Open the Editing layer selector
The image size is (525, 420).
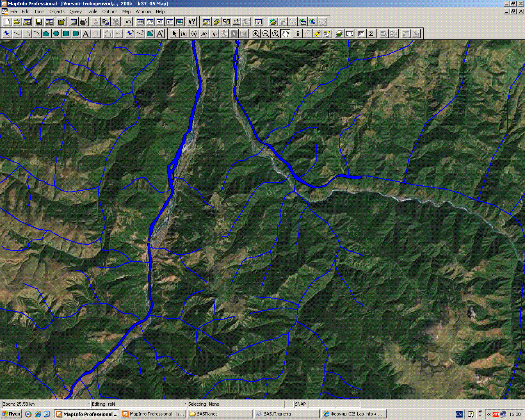(138, 404)
